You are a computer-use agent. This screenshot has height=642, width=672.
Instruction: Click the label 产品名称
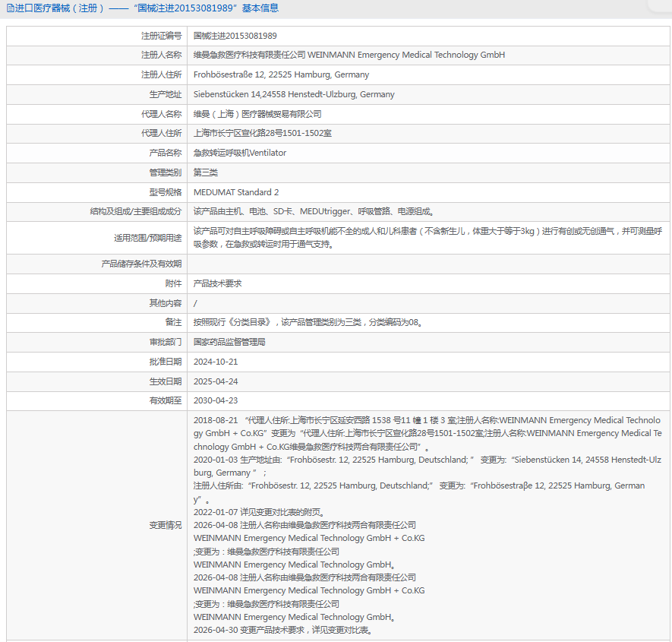166,153
